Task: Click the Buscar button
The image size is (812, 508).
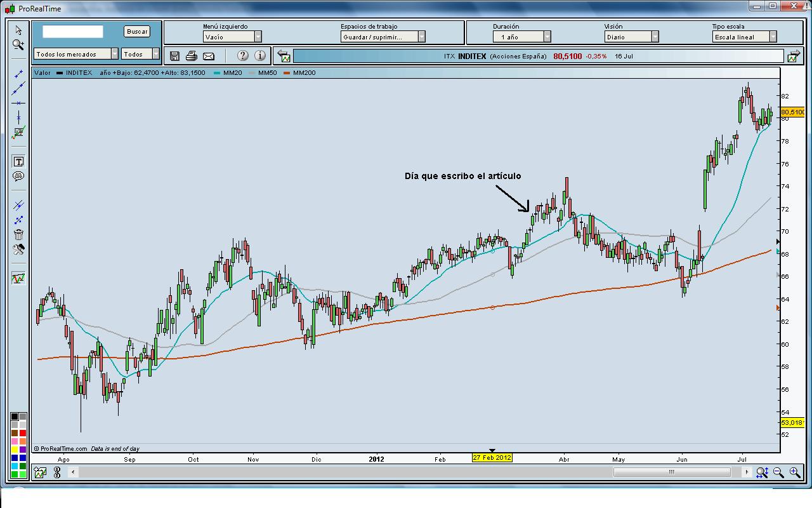Action: [x=137, y=31]
